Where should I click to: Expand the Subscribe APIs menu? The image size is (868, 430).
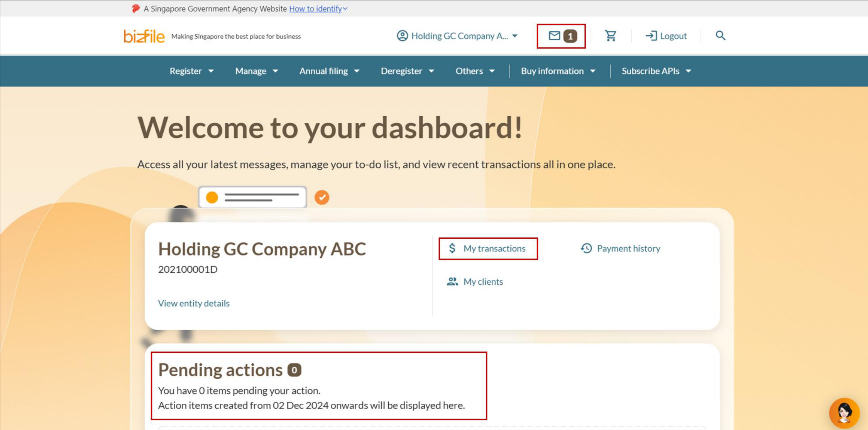656,71
